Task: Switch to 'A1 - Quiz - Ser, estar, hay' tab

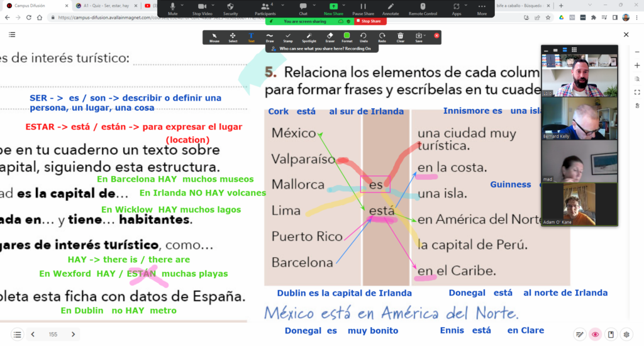Action: tap(106, 6)
